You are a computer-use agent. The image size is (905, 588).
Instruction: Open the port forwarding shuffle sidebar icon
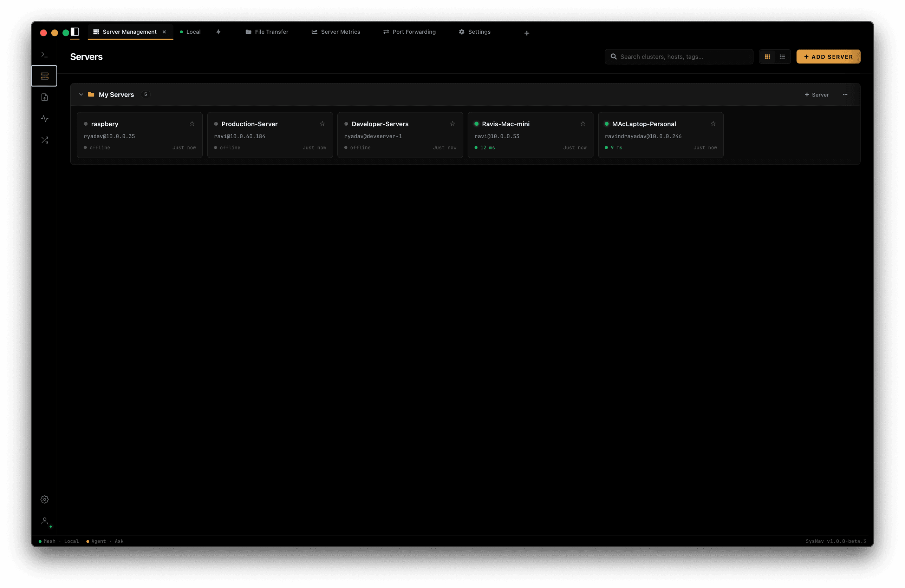click(45, 140)
